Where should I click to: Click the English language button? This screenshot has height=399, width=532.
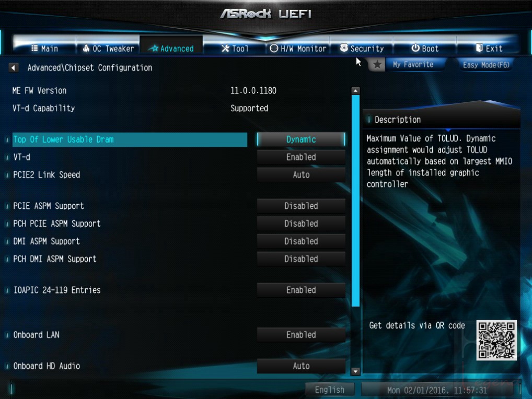tap(329, 390)
